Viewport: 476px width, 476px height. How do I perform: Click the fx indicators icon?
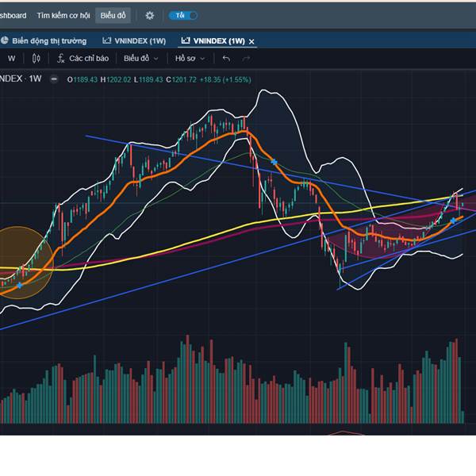pos(60,58)
